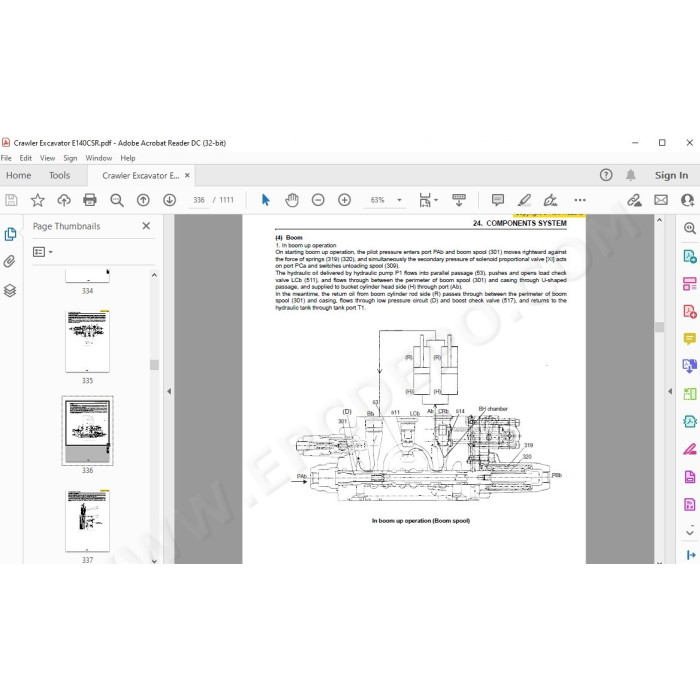
Task: Expand zoom level dropdown arrow
Action: click(400, 200)
